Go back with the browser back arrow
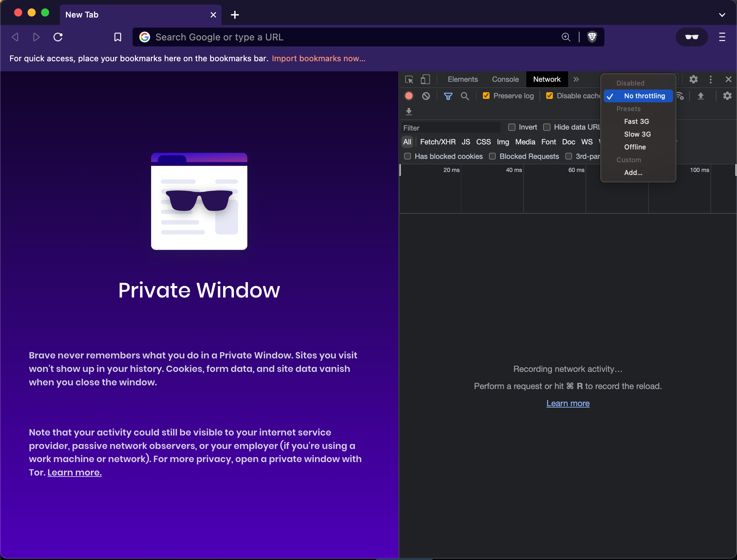 pyautogui.click(x=15, y=37)
